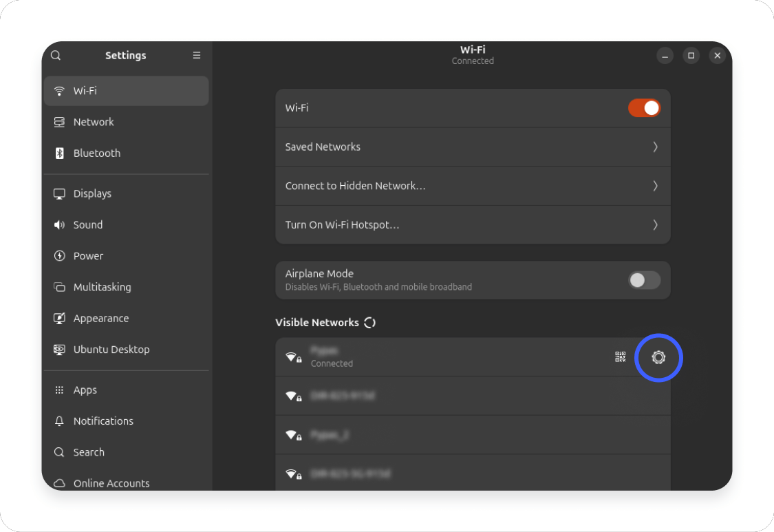
Task: Select the network marked Connected
Action: pyautogui.click(x=473, y=357)
